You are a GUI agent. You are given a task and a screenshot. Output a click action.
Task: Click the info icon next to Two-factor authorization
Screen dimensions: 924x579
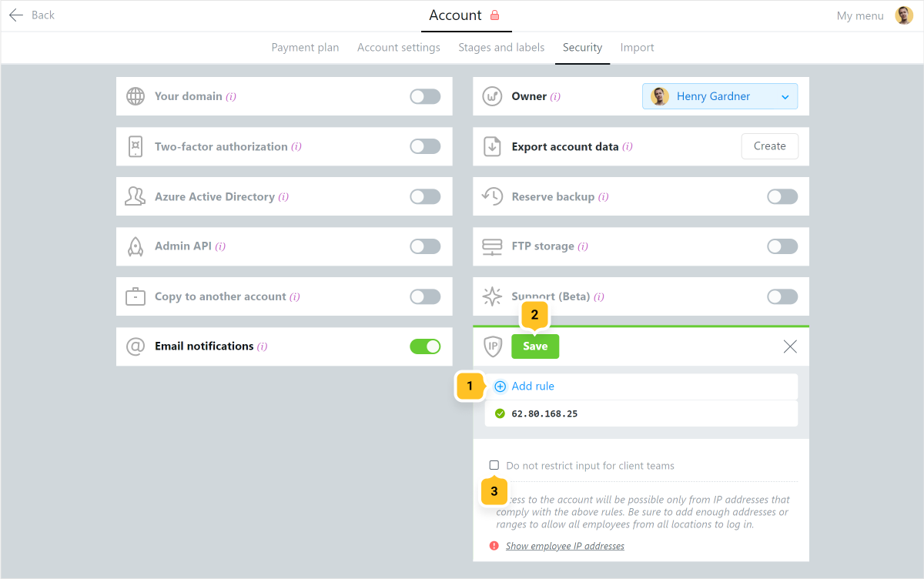[x=296, y=146]
